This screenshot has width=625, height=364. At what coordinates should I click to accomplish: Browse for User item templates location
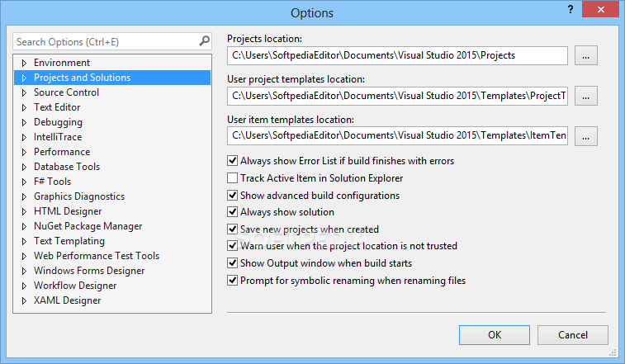click(x=585, y=136)
